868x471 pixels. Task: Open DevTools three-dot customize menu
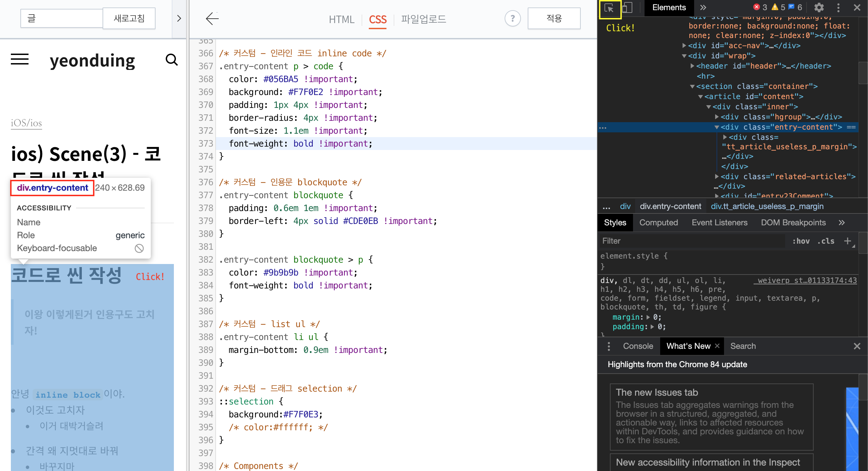(x=838, y=7)
